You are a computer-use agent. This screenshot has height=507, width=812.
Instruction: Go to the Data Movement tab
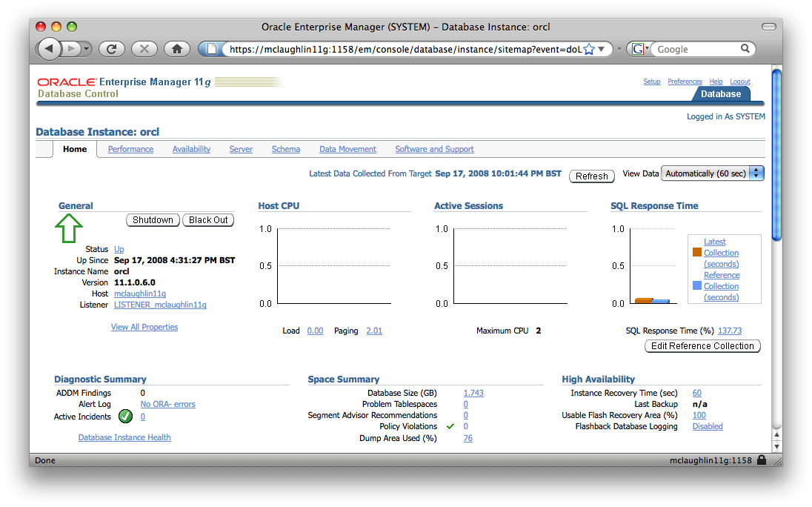[347, 149]
